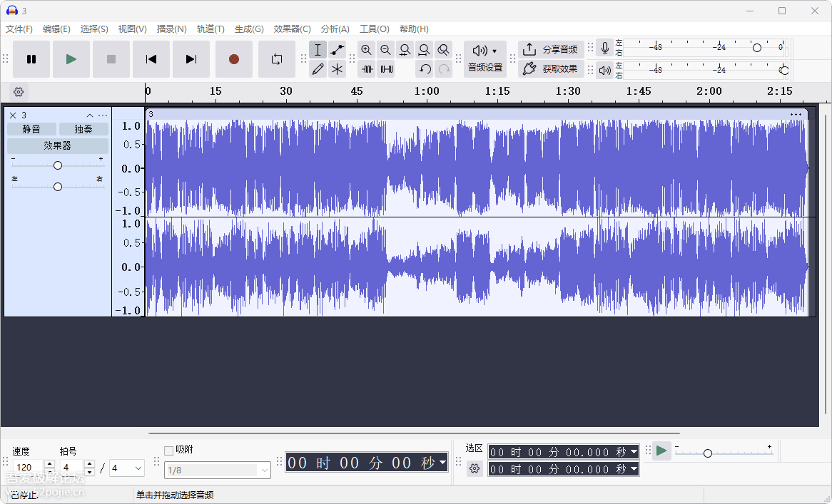Viewport: 832px width, 504px height.
Task: Decrease time signature numerator stepper down
Action: coord(89,472)
